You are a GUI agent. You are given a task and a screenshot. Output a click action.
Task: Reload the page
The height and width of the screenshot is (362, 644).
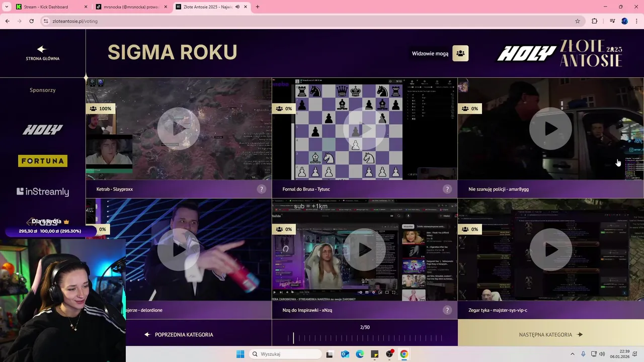coord(31,21)
